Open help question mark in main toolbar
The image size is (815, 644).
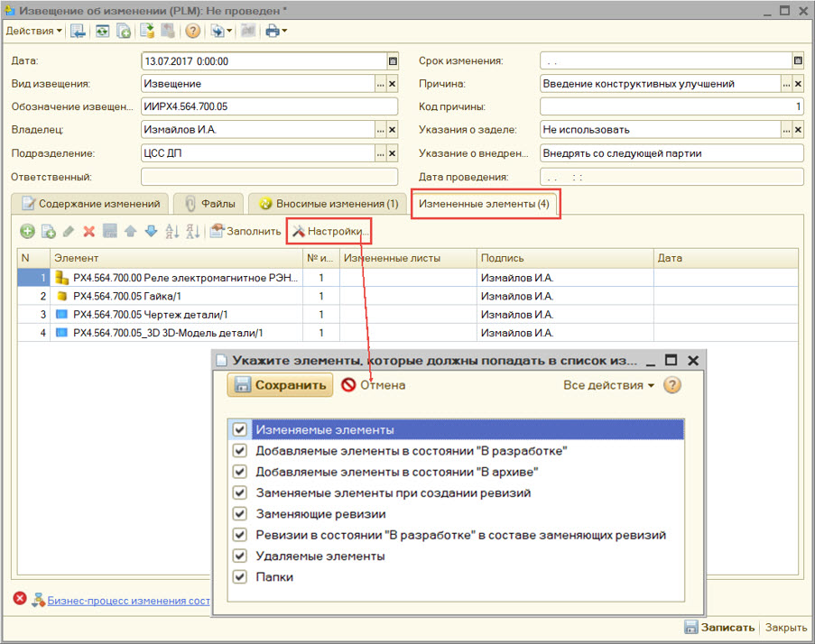point(193,32)
